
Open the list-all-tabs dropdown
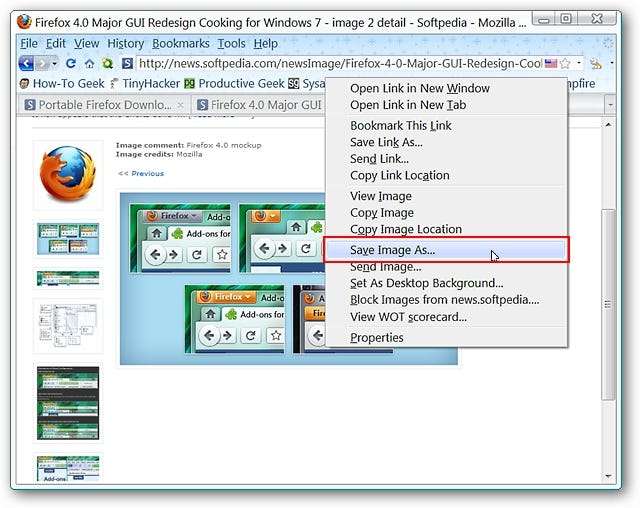610,105
